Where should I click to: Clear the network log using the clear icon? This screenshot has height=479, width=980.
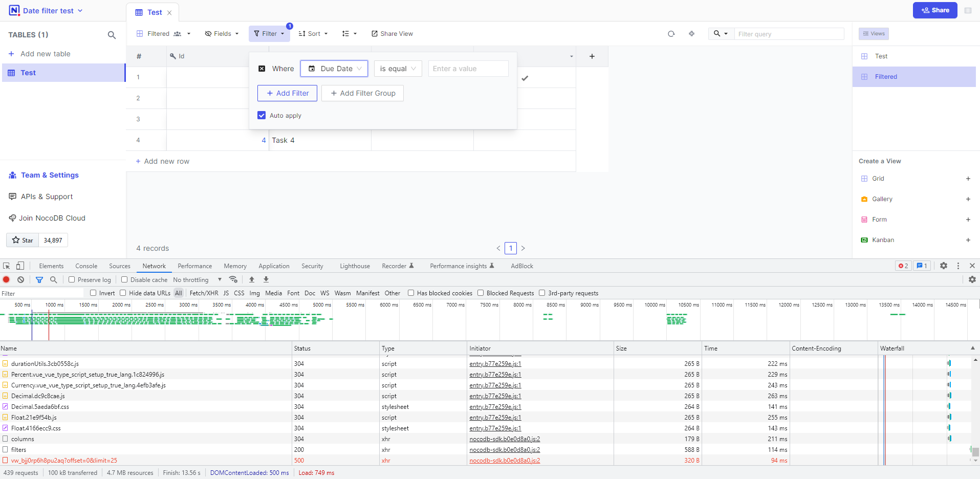20,279
